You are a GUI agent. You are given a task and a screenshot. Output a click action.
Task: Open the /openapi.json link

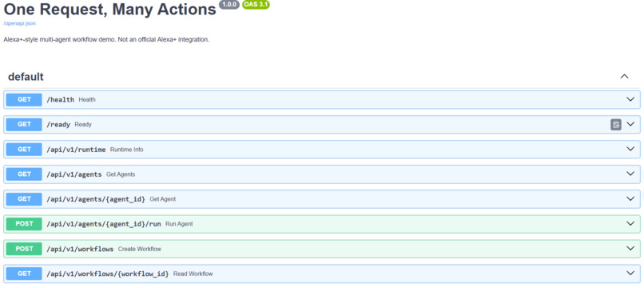coord(20,23)
